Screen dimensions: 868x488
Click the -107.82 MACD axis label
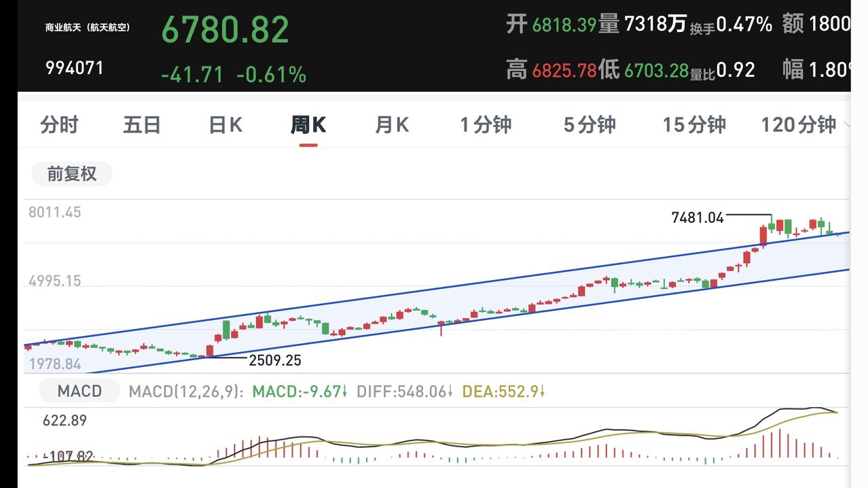pos(68,456)
